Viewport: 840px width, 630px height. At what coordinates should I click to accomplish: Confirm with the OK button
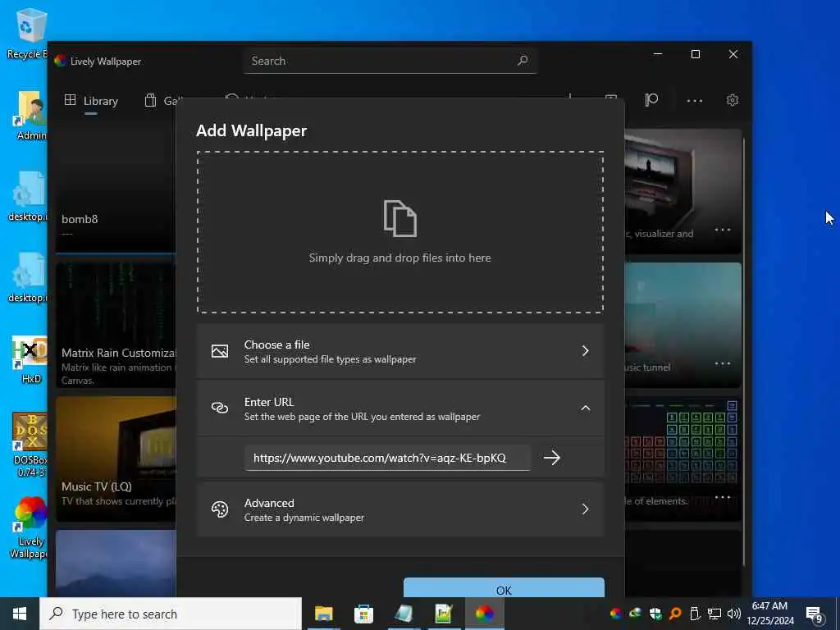(504, 587)
